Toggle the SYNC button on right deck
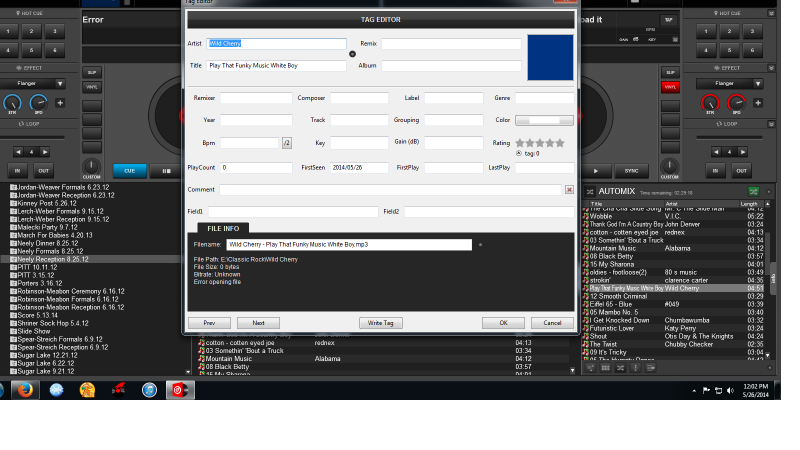Image resolution: width=800 pixels, height=450 pixels. click(632, 171)
